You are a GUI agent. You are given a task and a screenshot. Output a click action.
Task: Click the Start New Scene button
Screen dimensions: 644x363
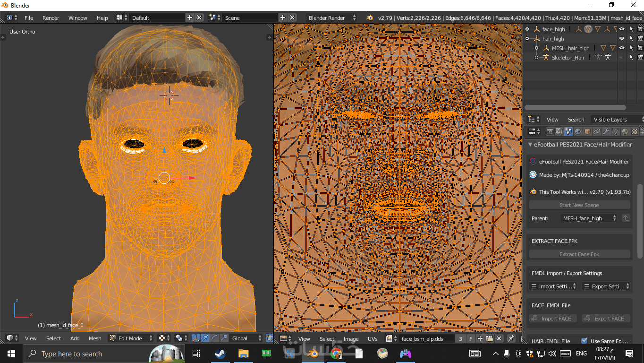pos(579,205)
